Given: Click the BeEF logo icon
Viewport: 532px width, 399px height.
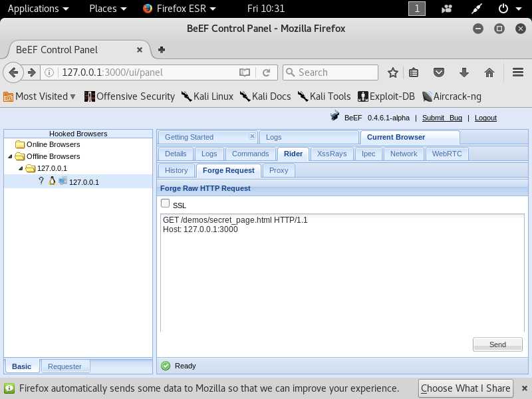Looking at the screenshot, I should pos(334,116).
